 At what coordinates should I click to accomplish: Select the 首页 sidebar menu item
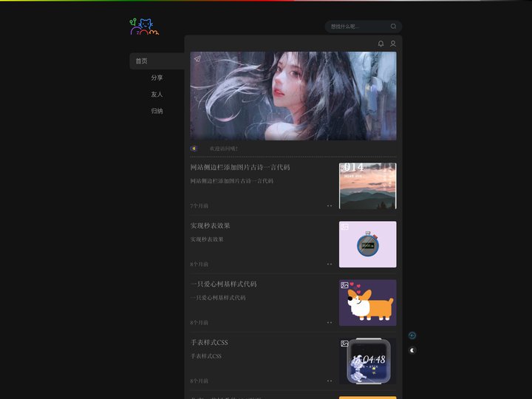click(157, 61)
